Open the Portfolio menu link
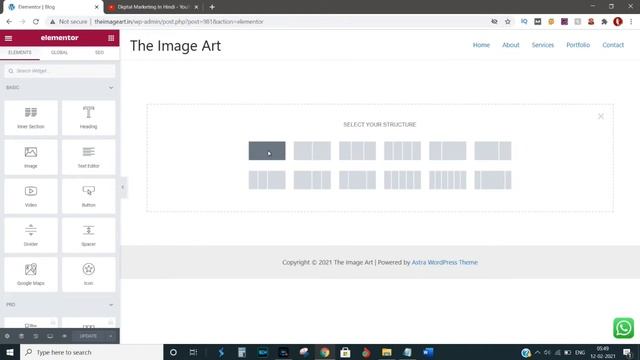Screen dimensions: 640x360 [x=578, y=45]
